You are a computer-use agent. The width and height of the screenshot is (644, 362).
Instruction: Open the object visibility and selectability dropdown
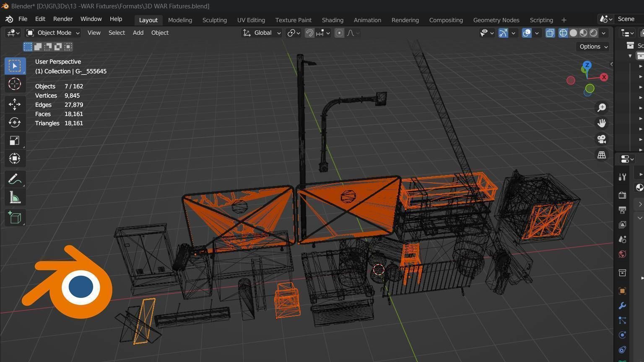[x=487, y=33]
